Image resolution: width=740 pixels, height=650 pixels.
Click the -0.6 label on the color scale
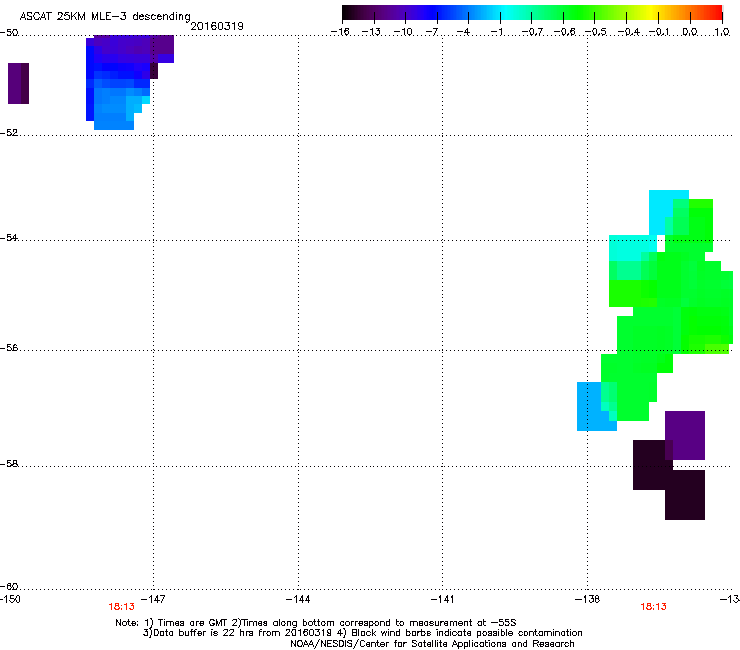tap(564, 32)
